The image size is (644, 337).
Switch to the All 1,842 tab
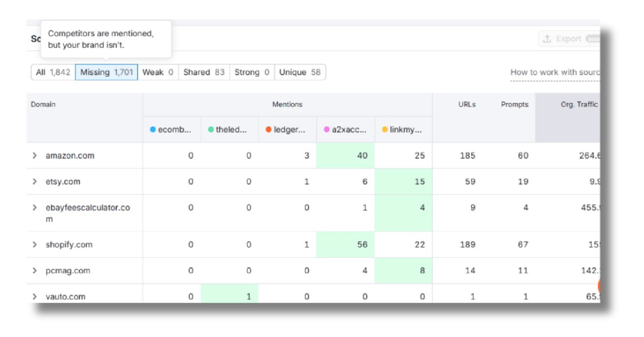[x=53, y=72]
